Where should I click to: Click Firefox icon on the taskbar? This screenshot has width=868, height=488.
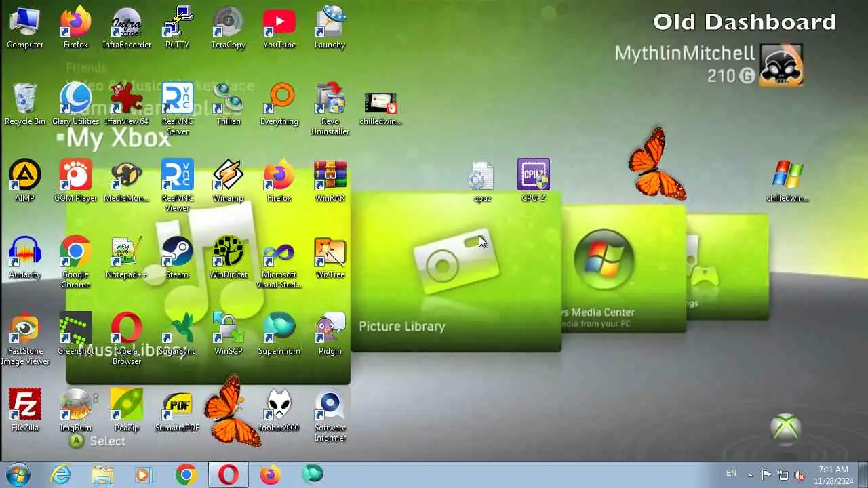point(270,474)
